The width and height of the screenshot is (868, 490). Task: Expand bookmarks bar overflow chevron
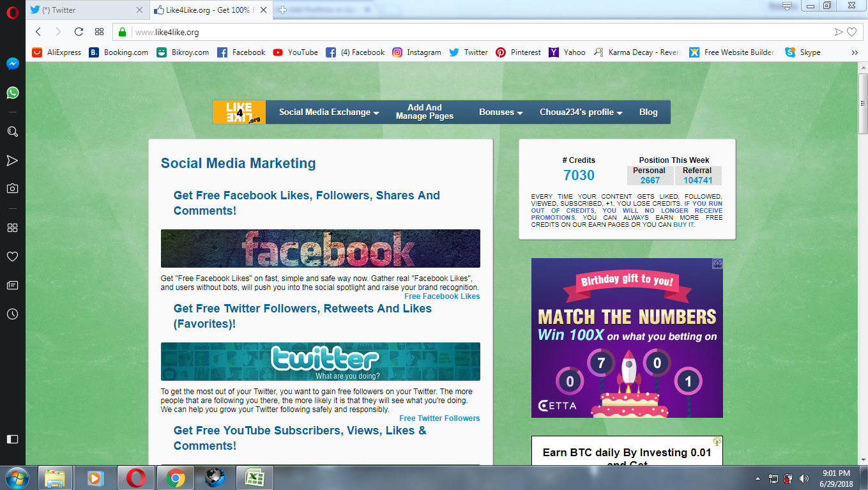855,52
